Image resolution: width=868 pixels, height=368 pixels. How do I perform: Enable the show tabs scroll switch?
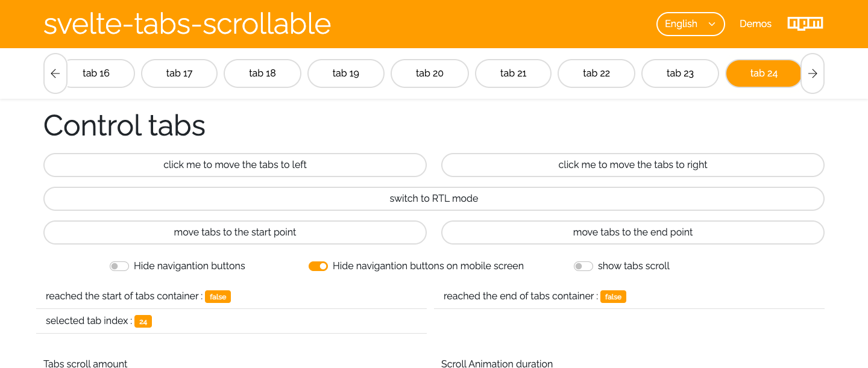(x=583, y=266)
